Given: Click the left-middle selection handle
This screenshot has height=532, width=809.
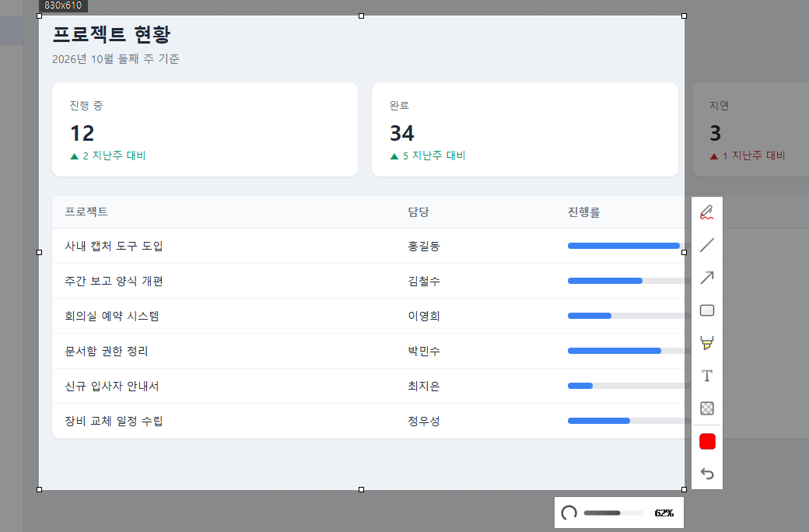Looking at the screenshot, I should point(39,252).
